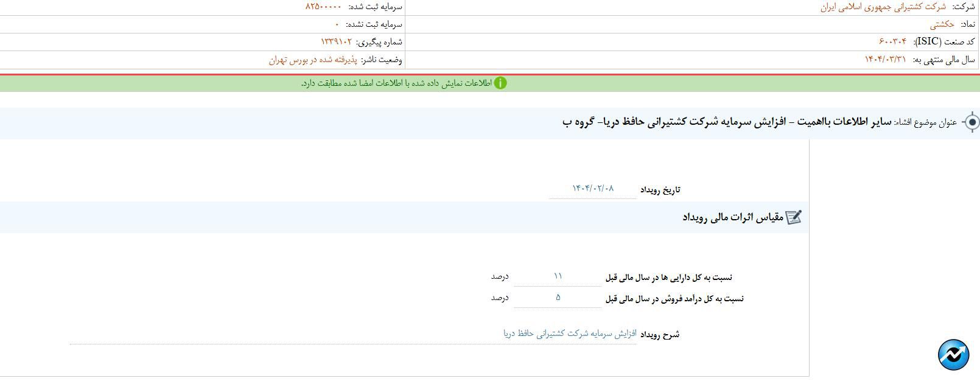Click the total assets ratio field ۱۱
The width and height of the screenshot is (980, 381).
pyautogui.click(x=558, y=276)
